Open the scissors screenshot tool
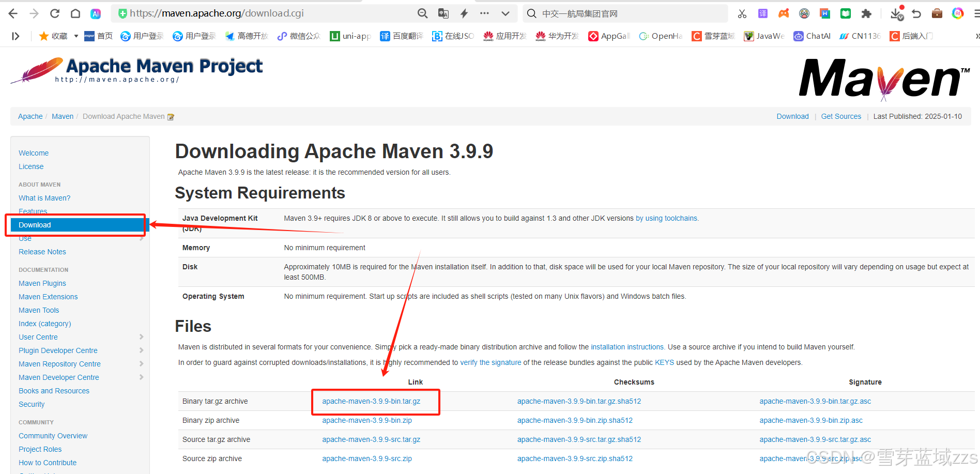The image size is (980, 474). [742, 13]
